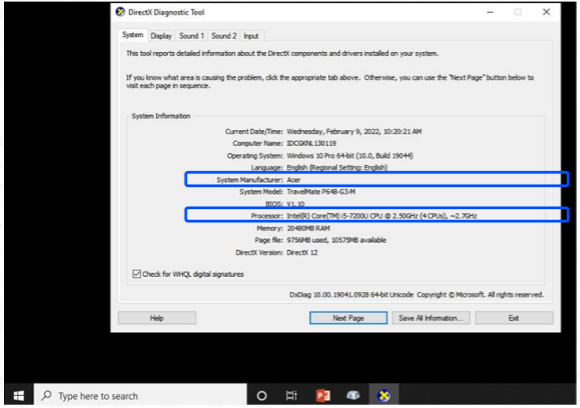Screen dimensions: 580x408
Task: Click BIOS value V1.10
Action: (x=296, y=204)
